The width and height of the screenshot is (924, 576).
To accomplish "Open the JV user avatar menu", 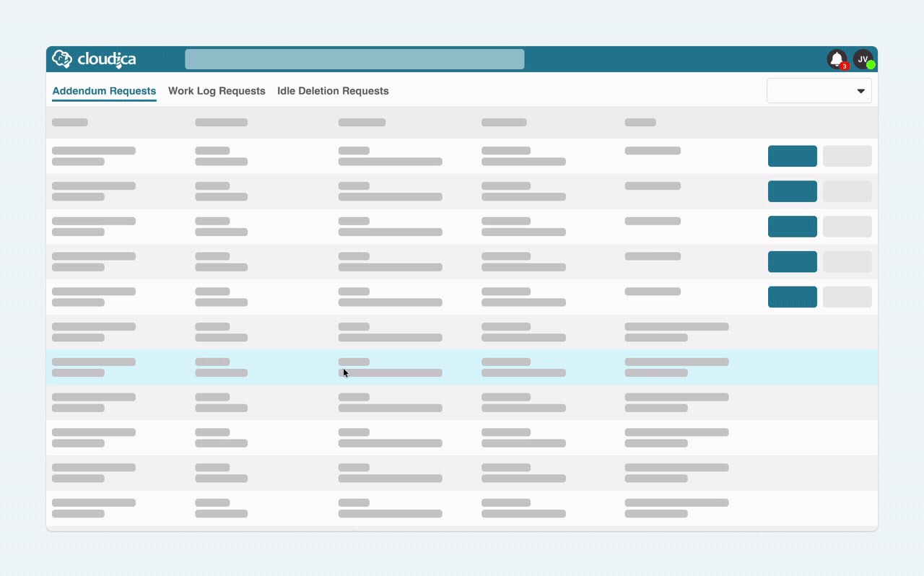I will [863, 59].
